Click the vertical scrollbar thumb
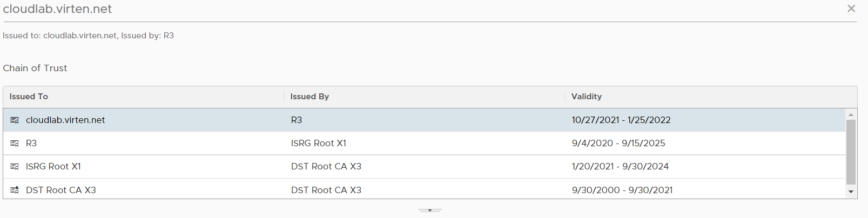The height and width of the screenshot is (218, 868). pos(851,152)
